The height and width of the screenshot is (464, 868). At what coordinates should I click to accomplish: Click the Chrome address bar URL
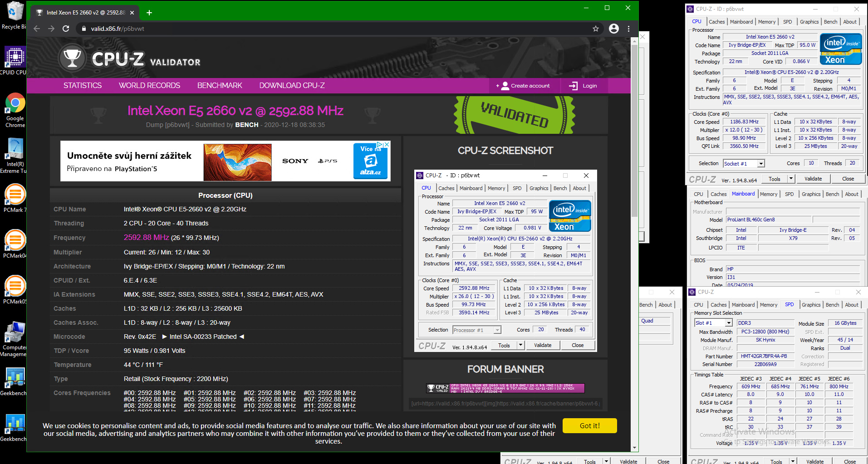coord(118,29)
